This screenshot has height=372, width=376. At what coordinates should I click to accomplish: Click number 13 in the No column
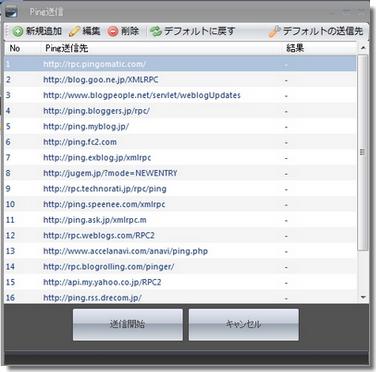[x=10, y=251]
